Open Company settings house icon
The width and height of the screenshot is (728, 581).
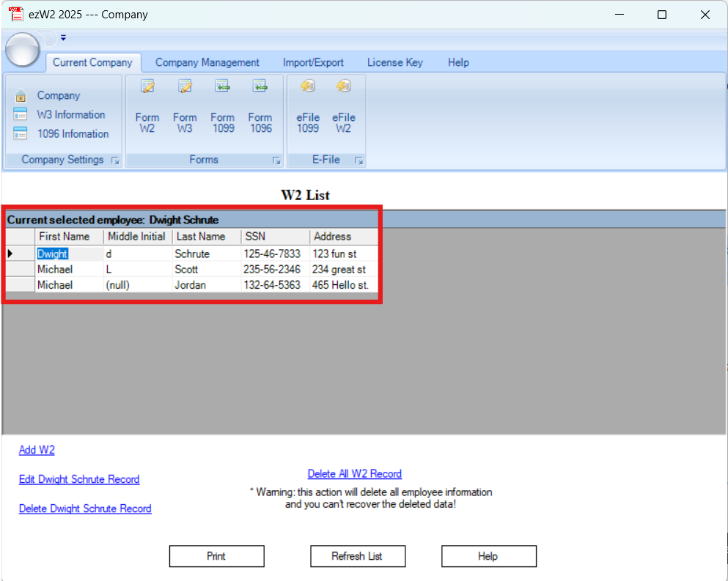(x=21, y=96)
